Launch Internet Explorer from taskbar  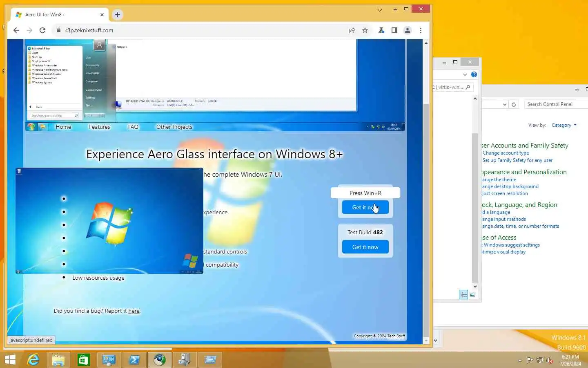[x=33, y=360]
